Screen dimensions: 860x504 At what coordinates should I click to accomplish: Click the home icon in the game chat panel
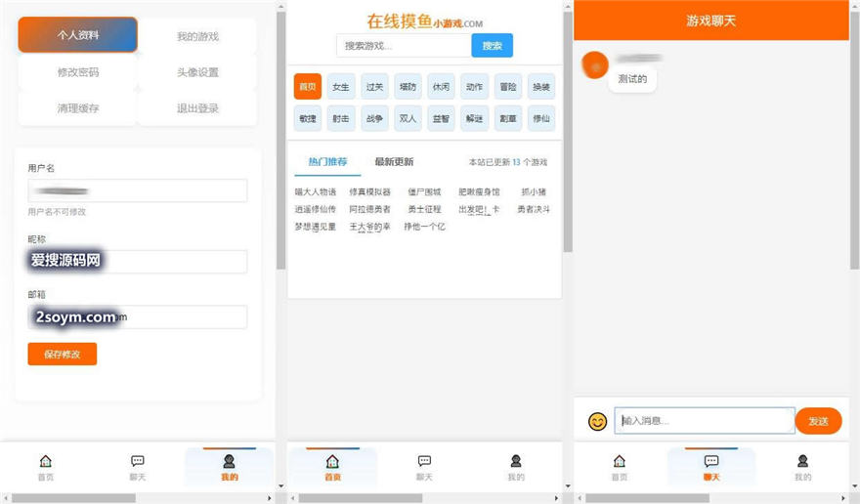(x=619, y=461)
